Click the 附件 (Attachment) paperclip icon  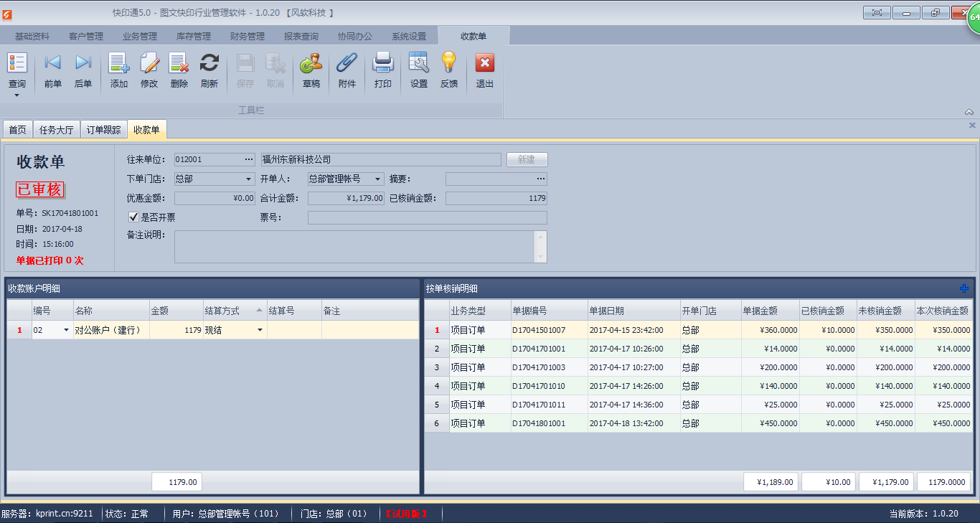point(347,70)
